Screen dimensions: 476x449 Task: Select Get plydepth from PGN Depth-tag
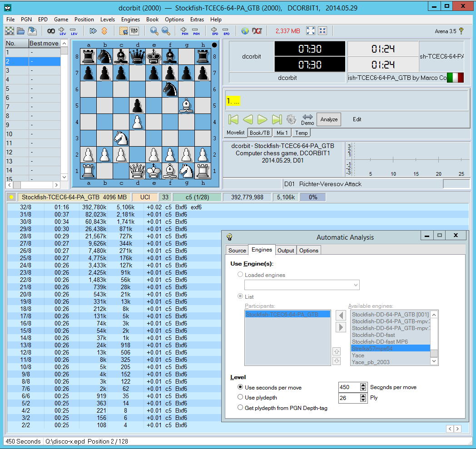click(x=240, y=407)
